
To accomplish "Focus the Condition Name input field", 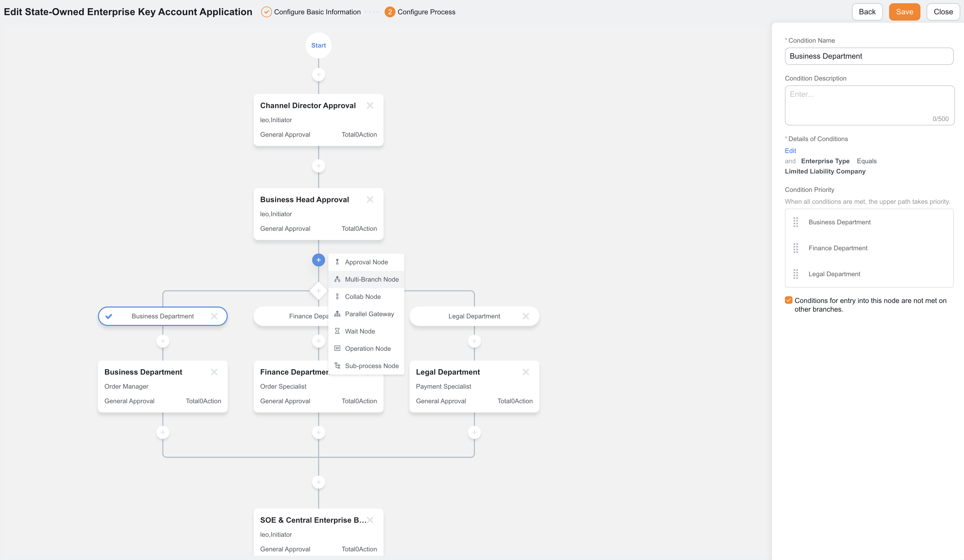I will [869, 56].
